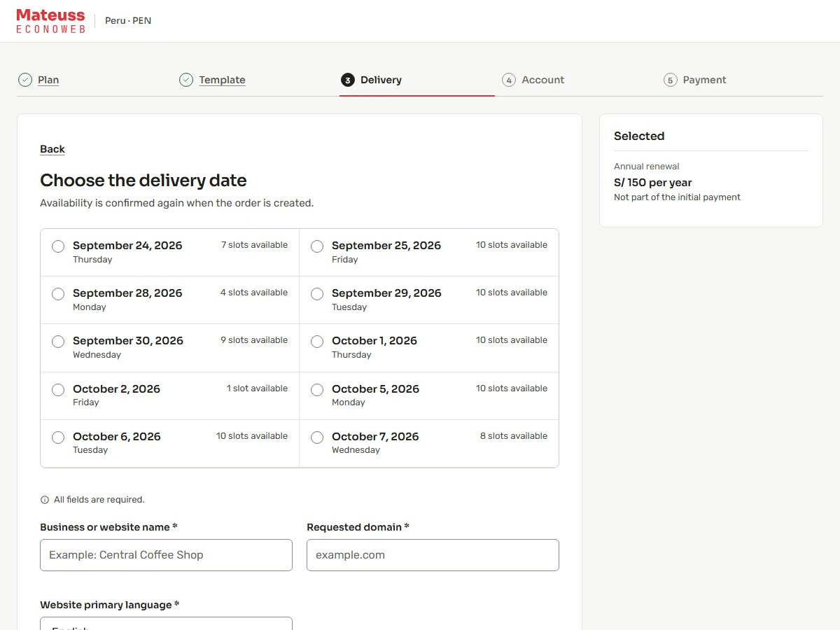The width and height of the screenshot is (840, 630).
Task: Click the 'S/ 150 per year' price
Action: tap(652, 183)
